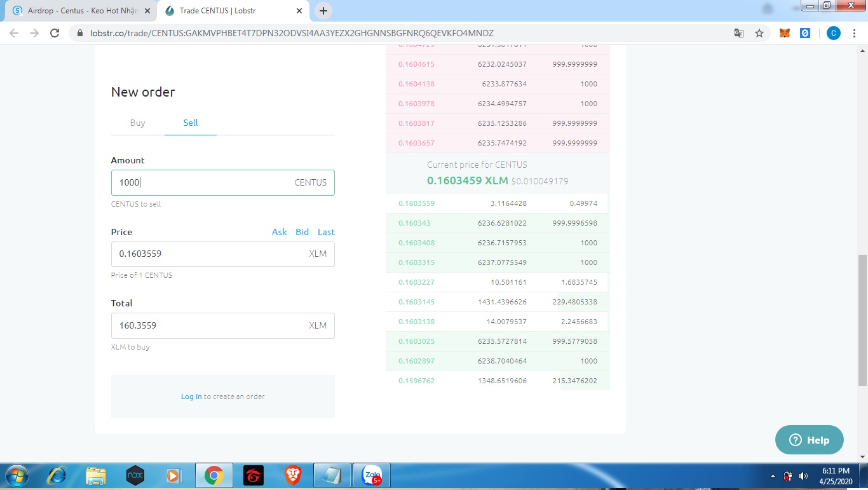This screenshot has height=490, width=868.
Task: Launch Brave browser from the taskbar
Action: point(293,475)
